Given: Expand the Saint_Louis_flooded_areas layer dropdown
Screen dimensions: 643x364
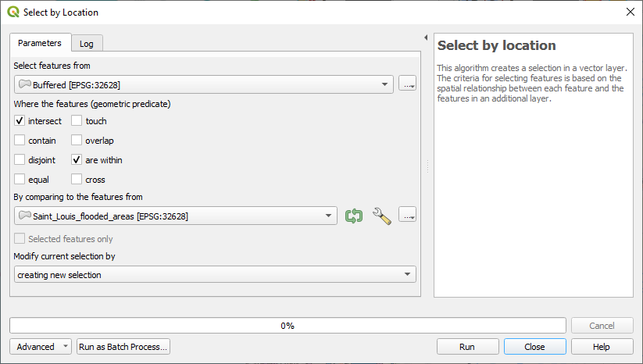Looking at the screenshot, I should [x=176, y=216].
